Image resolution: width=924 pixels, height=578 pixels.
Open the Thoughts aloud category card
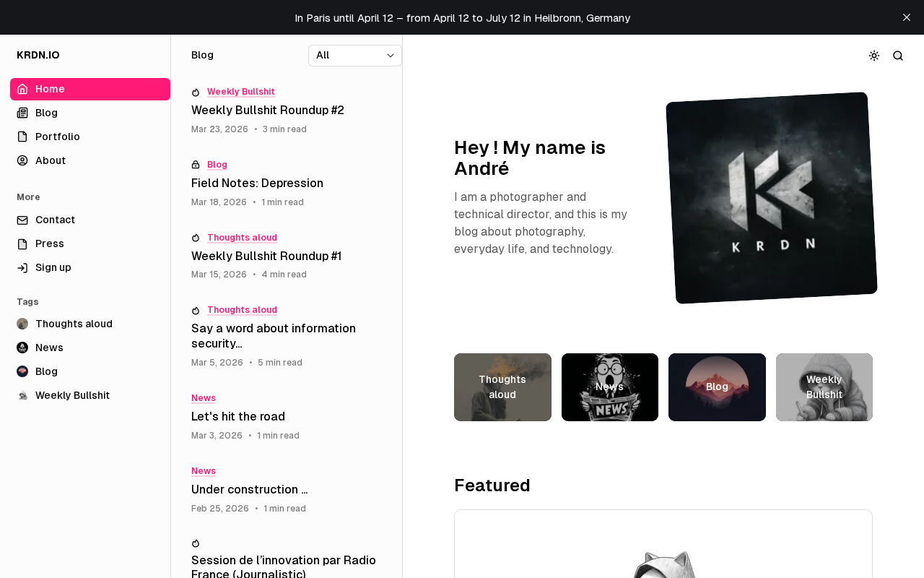502,387
